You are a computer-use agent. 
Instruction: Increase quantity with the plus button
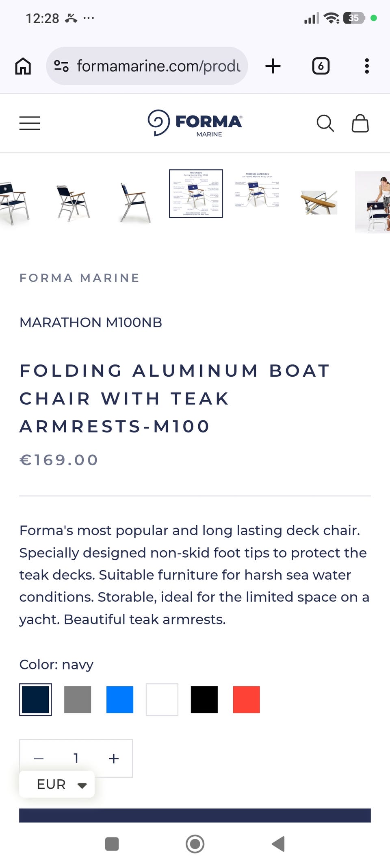[x=114, y=758]
